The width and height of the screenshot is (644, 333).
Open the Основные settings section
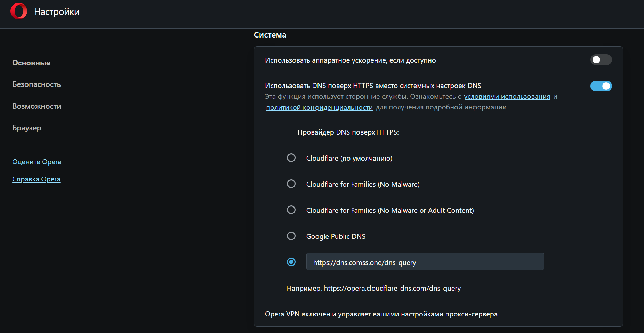pyautogui.click(x=31, y=63)
